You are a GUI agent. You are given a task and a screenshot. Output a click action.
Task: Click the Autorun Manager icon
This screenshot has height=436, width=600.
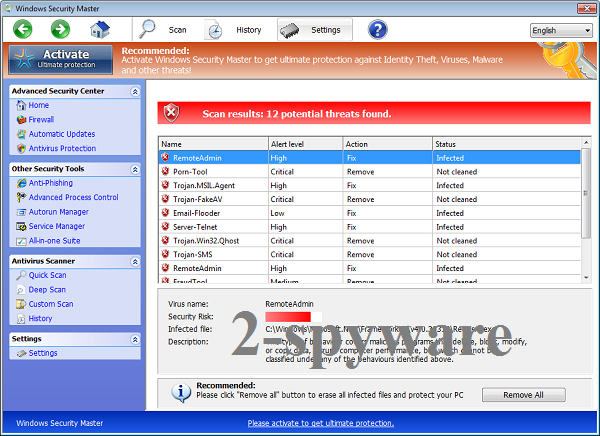point(21,212)
